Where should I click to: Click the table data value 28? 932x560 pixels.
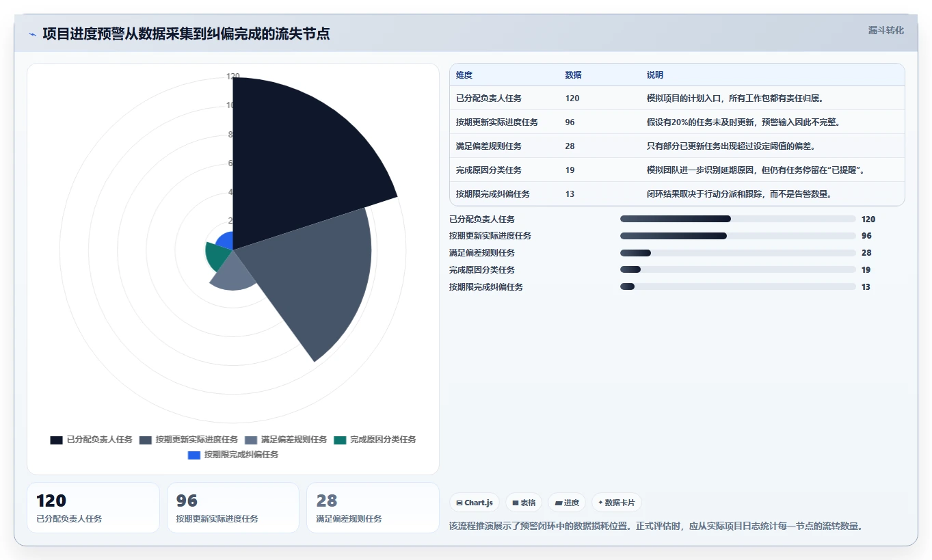(x=570, y=146)
